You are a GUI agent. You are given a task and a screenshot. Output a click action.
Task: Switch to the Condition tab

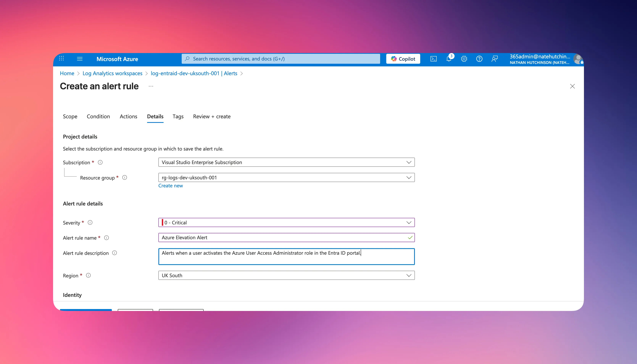tap(98, 117)
